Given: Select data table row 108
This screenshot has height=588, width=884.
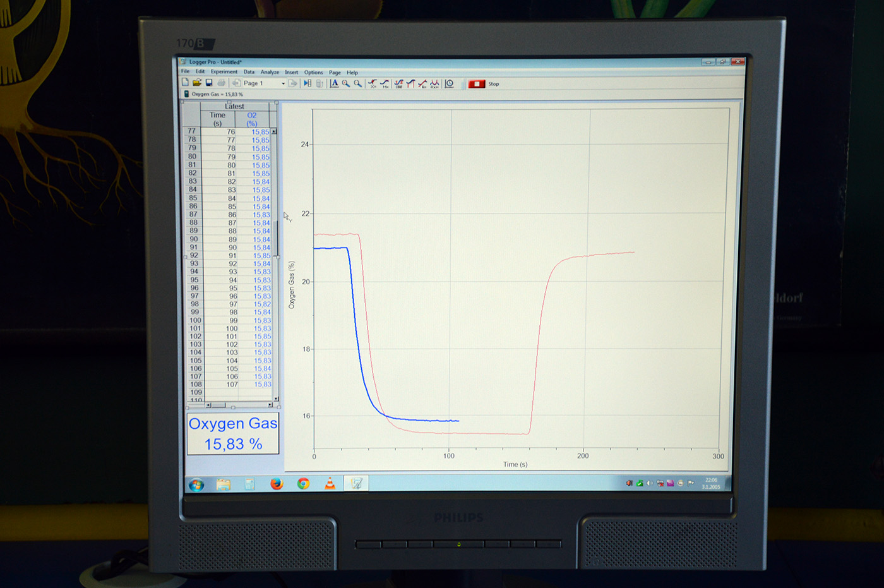Looking at the screenshot, I should click(x=196, y=384).
